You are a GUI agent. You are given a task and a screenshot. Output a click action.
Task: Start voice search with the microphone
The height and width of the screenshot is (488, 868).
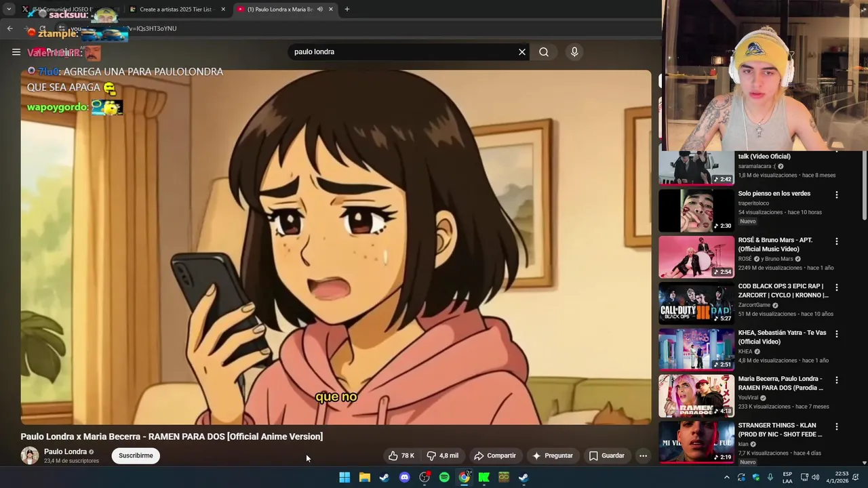[574, 52]
